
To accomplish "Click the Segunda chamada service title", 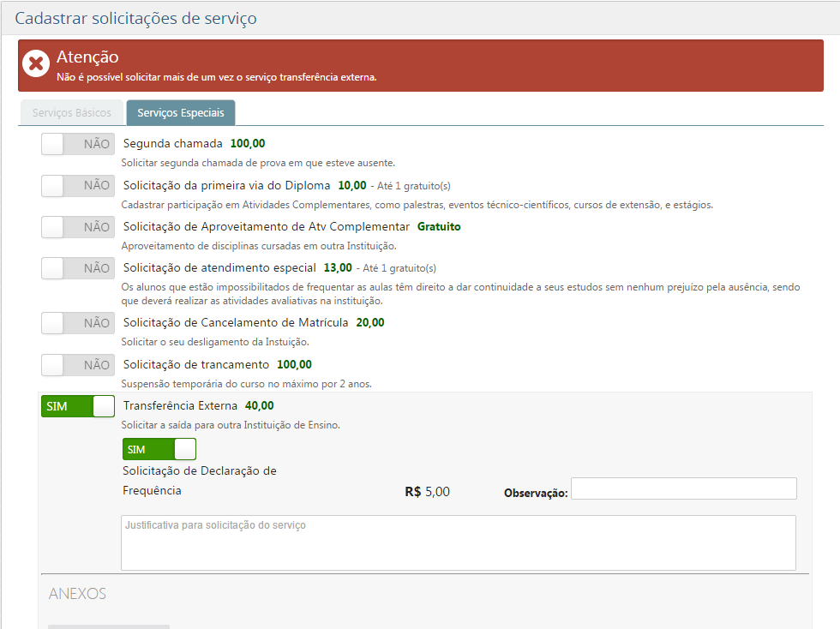I will [x=172, y=144].
